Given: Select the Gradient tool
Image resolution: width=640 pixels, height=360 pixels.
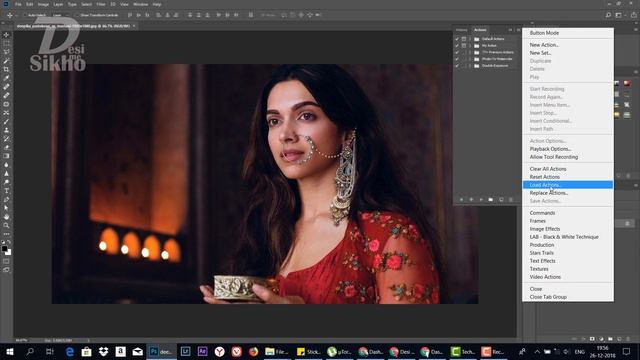Looking at the screenshot, I should (6, 156).
